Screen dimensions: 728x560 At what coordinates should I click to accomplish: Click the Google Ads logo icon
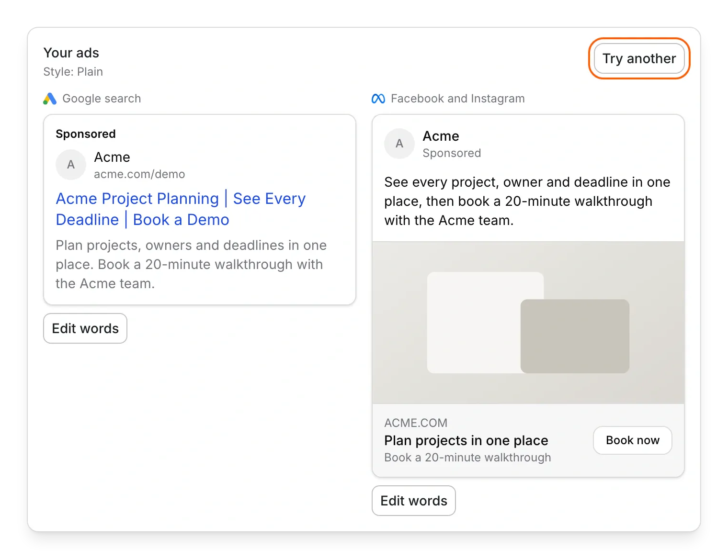point(50,99)
